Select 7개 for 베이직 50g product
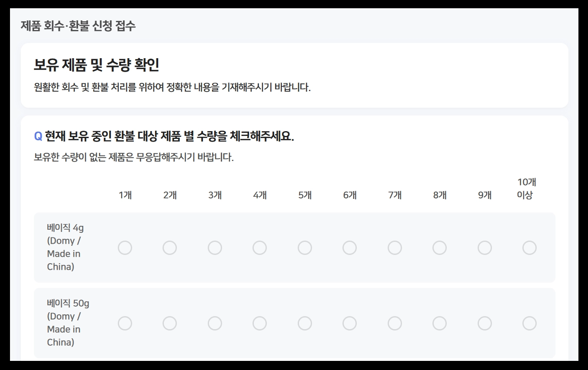The image size is (588, 370). pyautogui.click(x=395, y=323)
